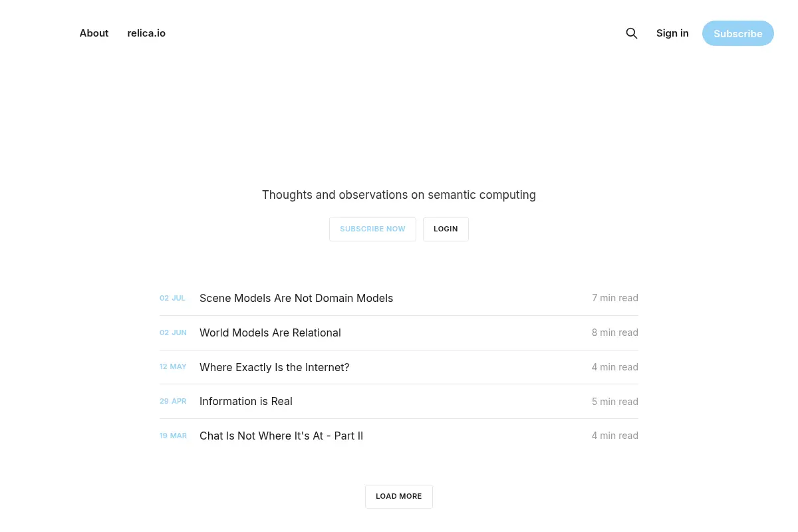
Task: Open Where Exactly Is the Internet? post
Action: [x=275, y=367]
